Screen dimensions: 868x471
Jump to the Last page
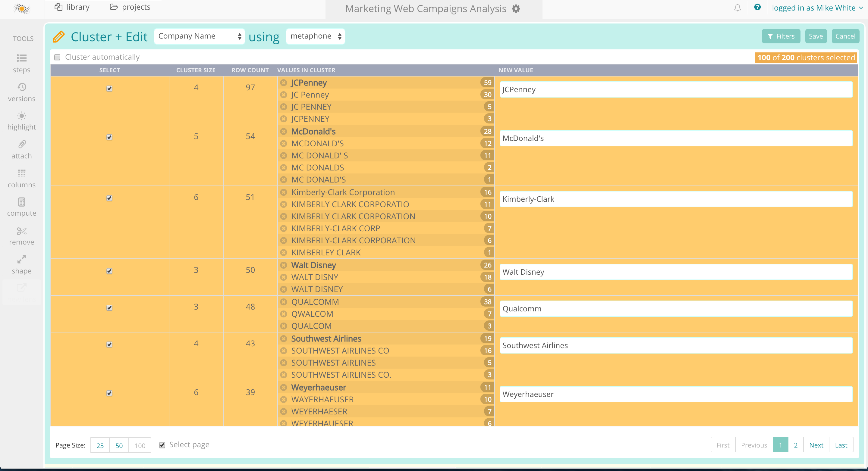(841, 445)
